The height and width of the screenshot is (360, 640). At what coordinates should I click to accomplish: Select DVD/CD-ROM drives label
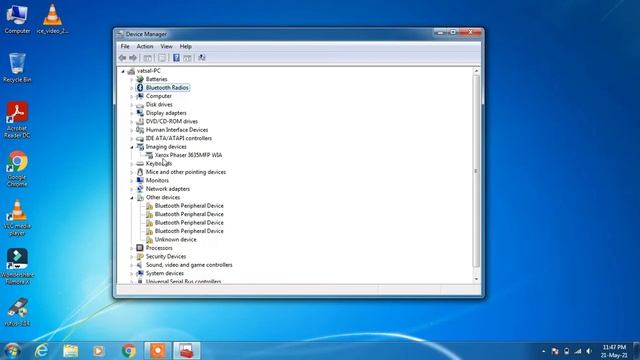(172, 121)
